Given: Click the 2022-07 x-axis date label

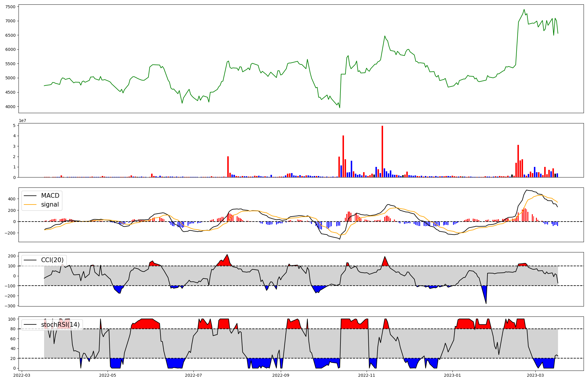Looking at the screenshot, I should [x=193, y=375].
